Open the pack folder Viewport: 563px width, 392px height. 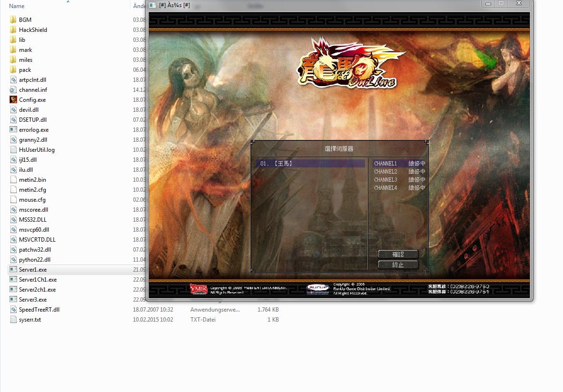tap(25, 70)
